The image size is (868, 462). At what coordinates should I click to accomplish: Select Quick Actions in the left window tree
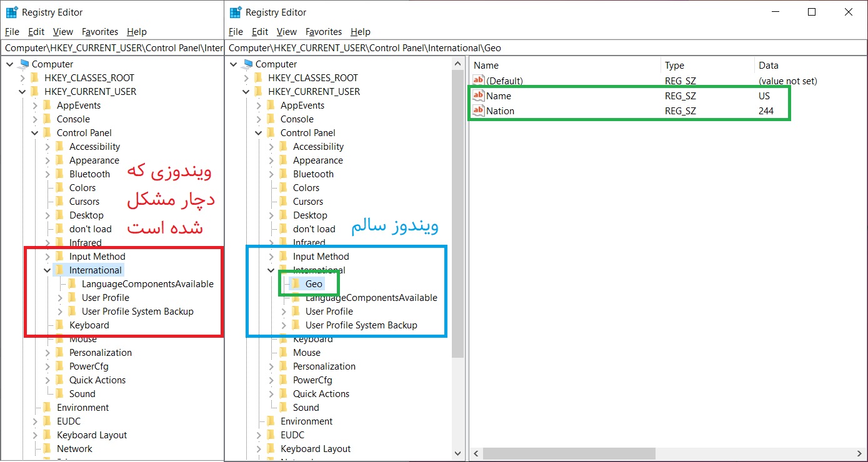(97, 380)
